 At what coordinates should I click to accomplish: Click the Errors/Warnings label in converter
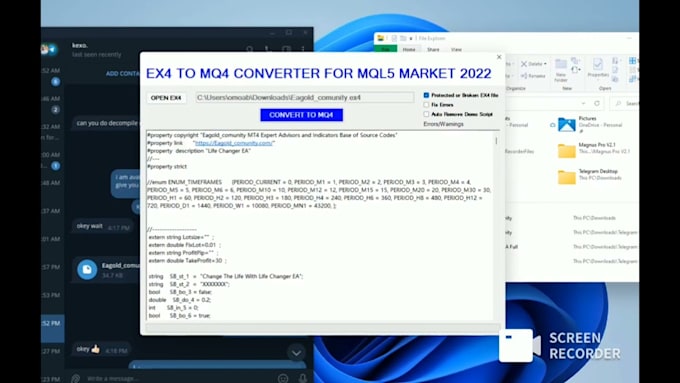click(x=443, y=124)
